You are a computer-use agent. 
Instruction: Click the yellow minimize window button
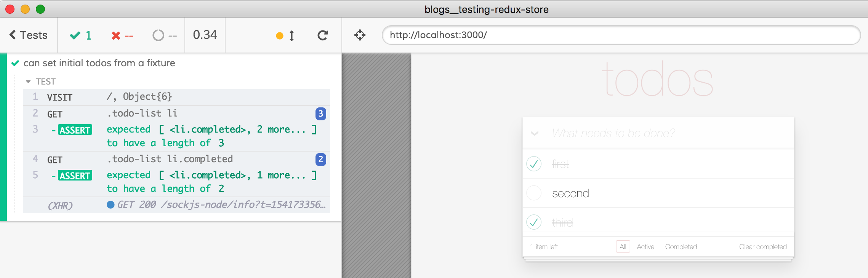[x=25, y=9]
